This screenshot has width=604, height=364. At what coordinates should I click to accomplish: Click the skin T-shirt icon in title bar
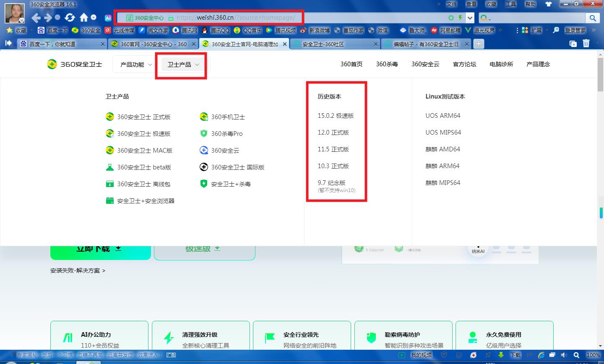[x=548, y=4]
